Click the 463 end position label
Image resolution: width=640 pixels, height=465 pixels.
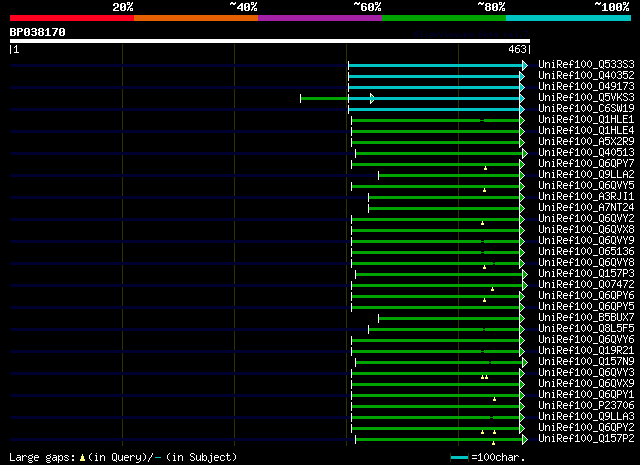click(x=517, y=49)
